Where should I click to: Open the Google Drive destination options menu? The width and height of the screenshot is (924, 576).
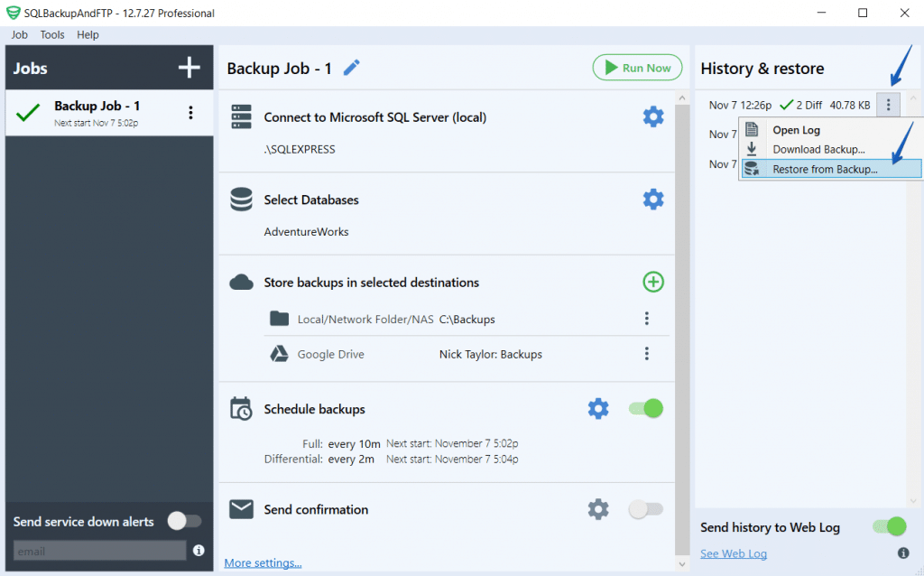[x=646, y=354]
